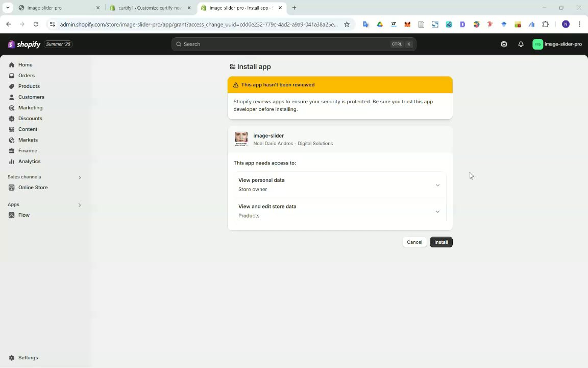588x368 pixels.
Task: Click the Products tag icon
Action: [12, 86]
